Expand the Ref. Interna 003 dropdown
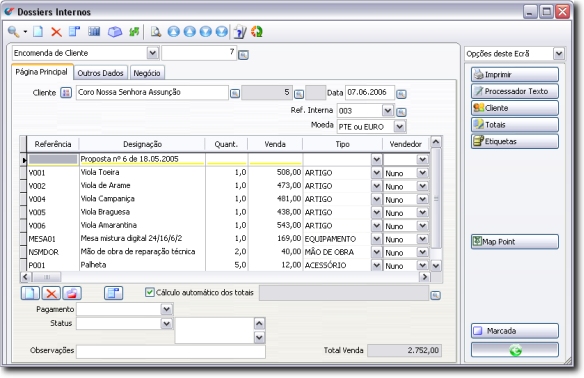 [x=387, y=111]
